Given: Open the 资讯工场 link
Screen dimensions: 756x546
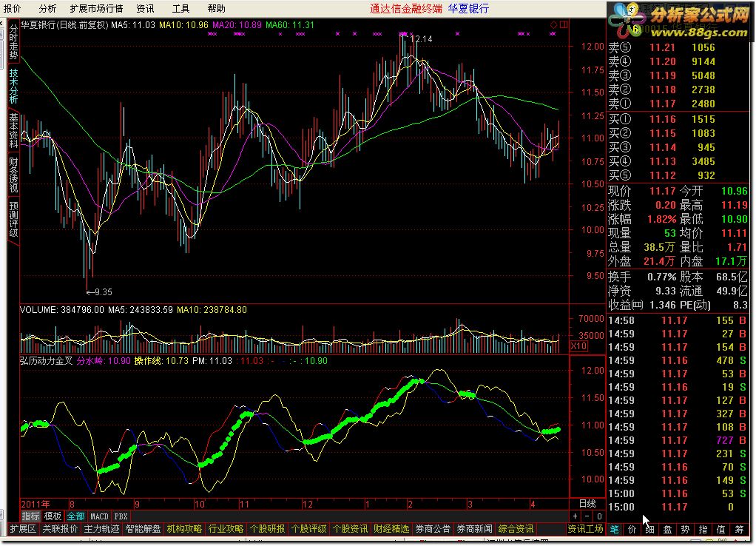Looking at the screenshot, I should [585, 529].
